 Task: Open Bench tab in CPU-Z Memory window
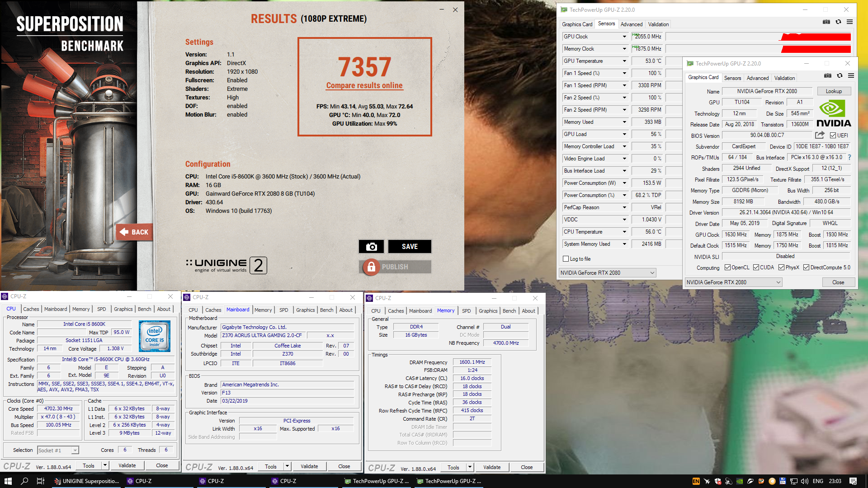pos(509,311)
